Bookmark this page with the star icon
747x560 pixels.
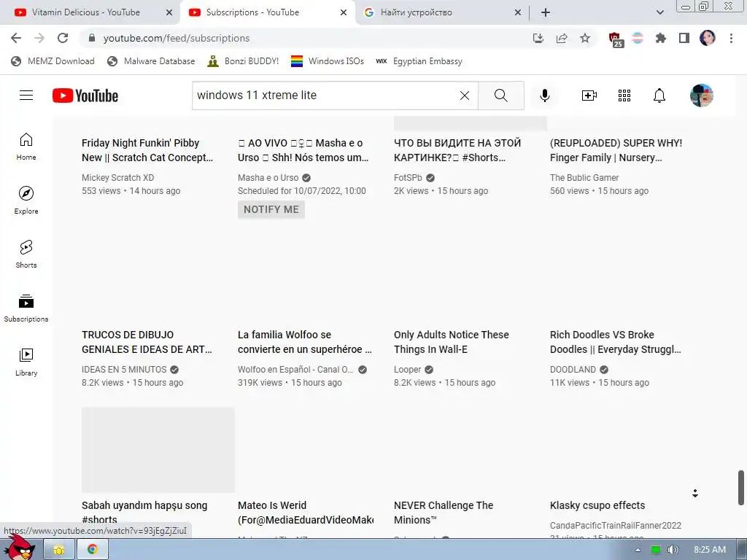pyautogui.click(x=585, y=38)
